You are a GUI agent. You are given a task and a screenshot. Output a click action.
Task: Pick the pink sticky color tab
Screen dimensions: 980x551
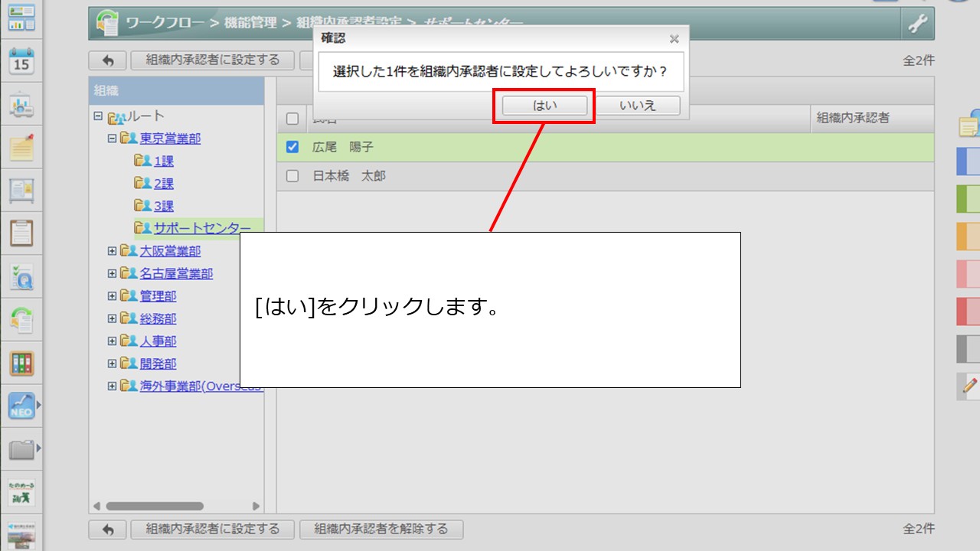tap(969, 274)
